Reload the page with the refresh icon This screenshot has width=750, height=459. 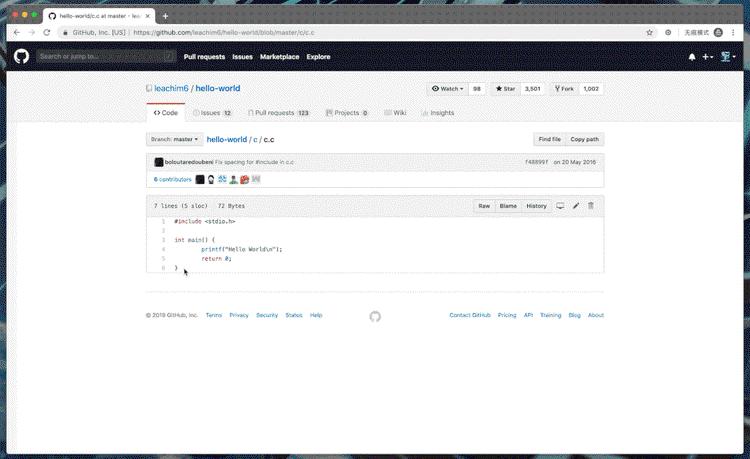pyautogui.click(x=49, y=32)
